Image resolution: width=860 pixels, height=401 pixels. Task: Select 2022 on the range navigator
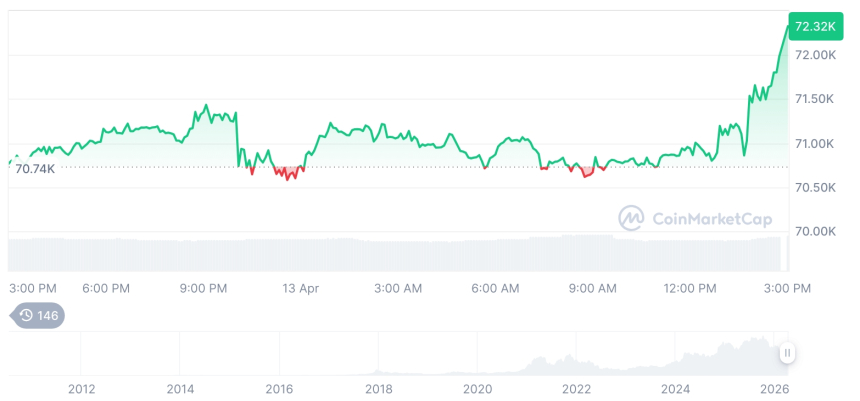(x=576, y=389)
